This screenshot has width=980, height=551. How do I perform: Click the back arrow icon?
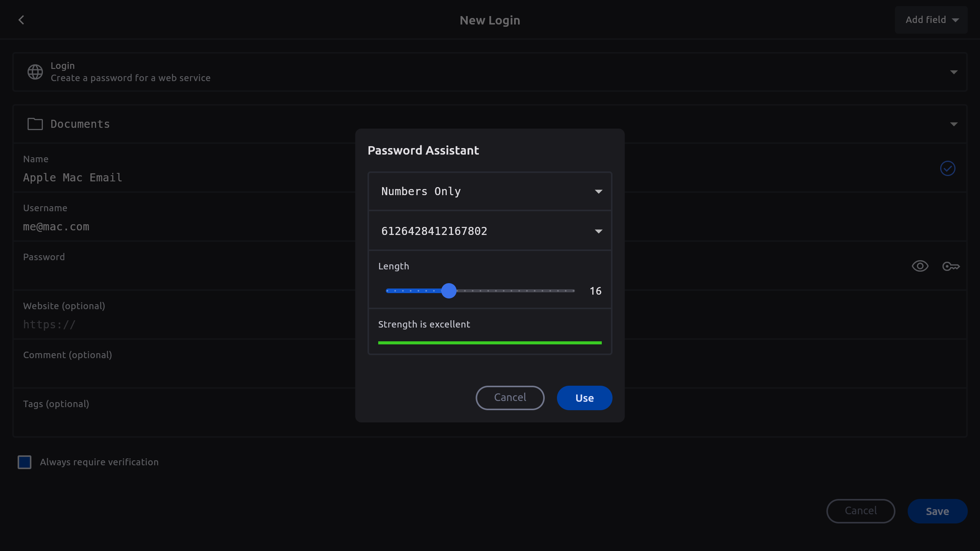click(21, 20)
